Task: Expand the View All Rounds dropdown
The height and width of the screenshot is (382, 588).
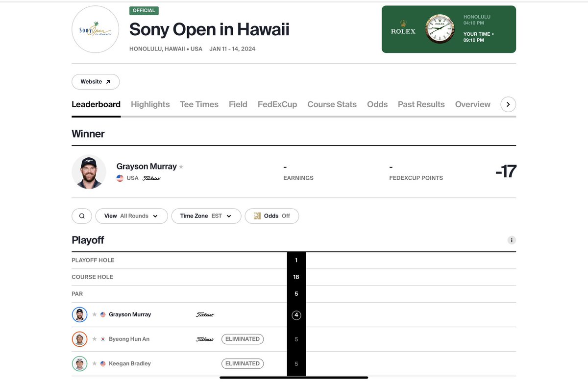Action: (x=131, y=216)
